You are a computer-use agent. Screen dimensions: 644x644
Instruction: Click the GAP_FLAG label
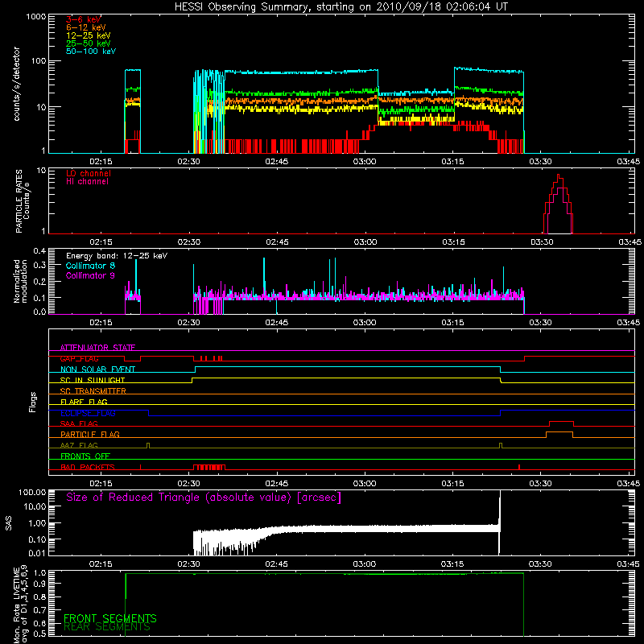click(79, 358)
